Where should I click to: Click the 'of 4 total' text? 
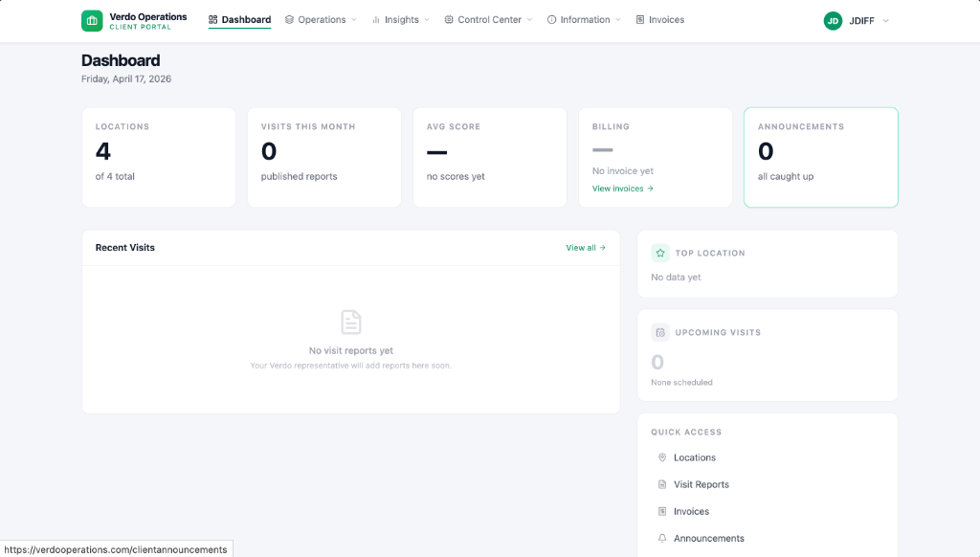pyautogui.click(x=115, y=176)
